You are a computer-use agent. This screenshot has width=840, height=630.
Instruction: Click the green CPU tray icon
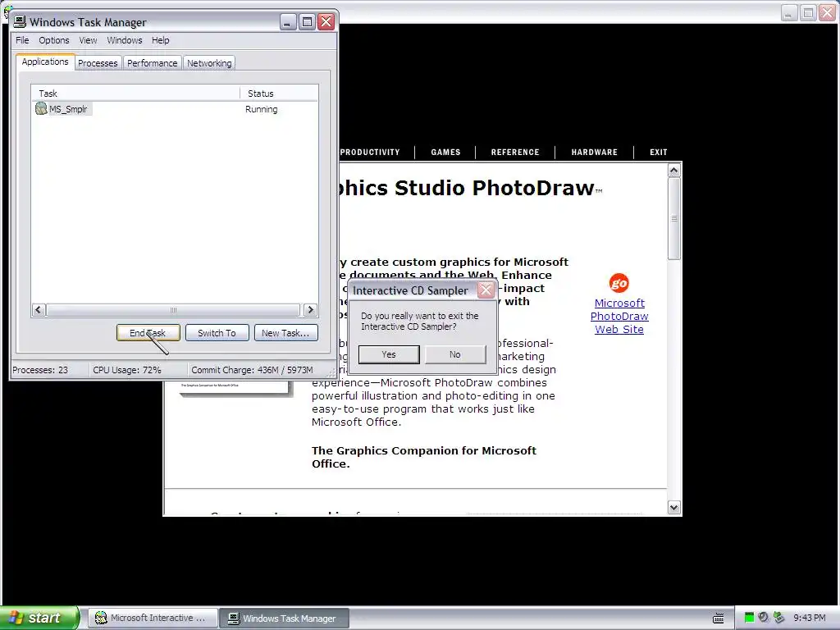click(x=749, y=618)
